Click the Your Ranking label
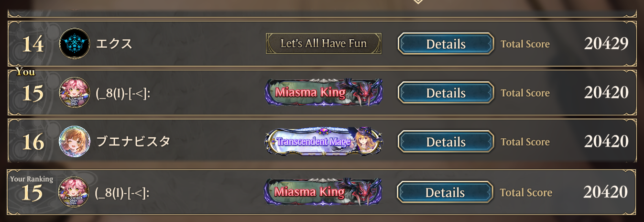Image resolution: width=644 pixels, height=222 pixels. point(32,179)
